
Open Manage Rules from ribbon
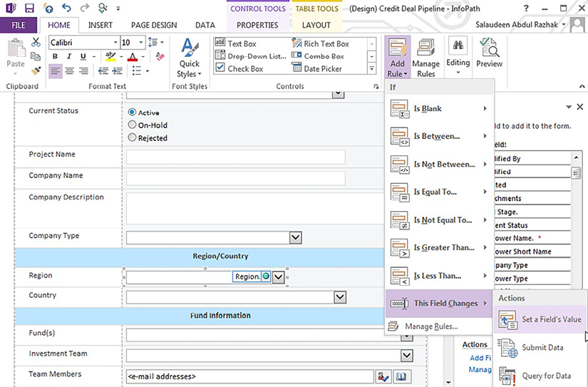click(426, 58)
